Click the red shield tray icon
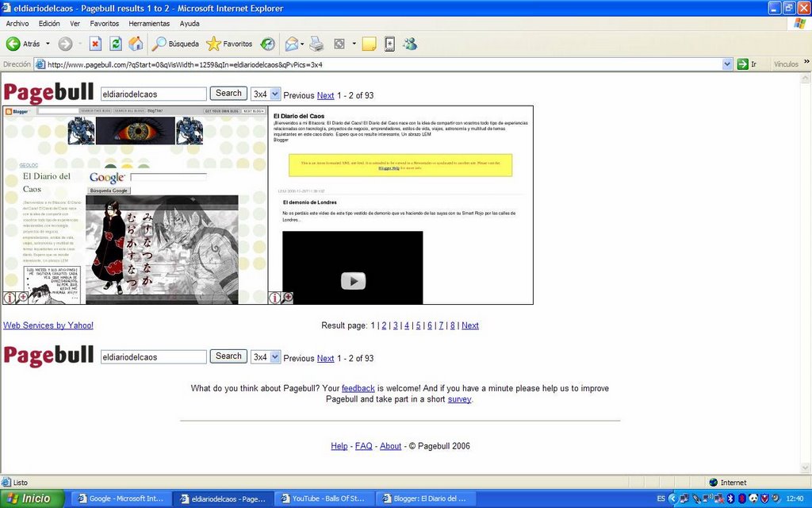The height and width of the screenshot is (508, 812). (x=765, y=498)
